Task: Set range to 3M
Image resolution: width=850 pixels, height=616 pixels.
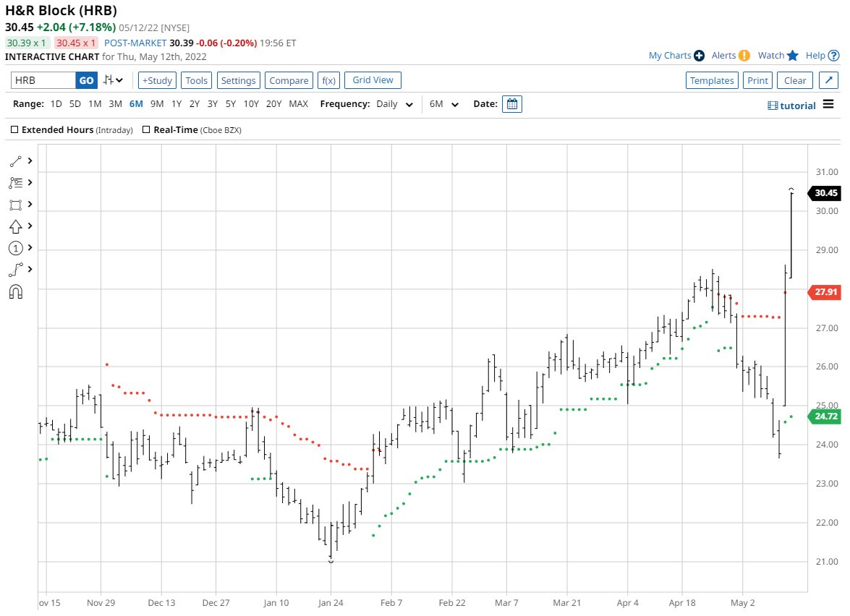Action: (x=115, y=104)
